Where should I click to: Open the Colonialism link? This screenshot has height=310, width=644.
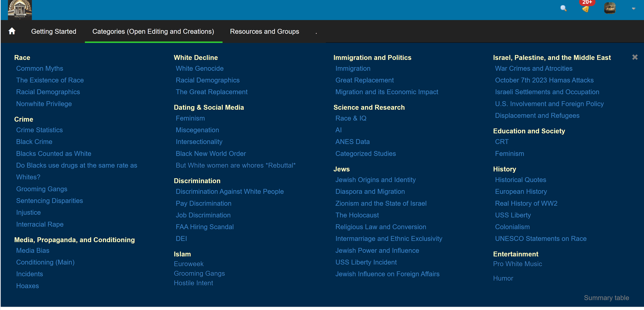point(512,227)
